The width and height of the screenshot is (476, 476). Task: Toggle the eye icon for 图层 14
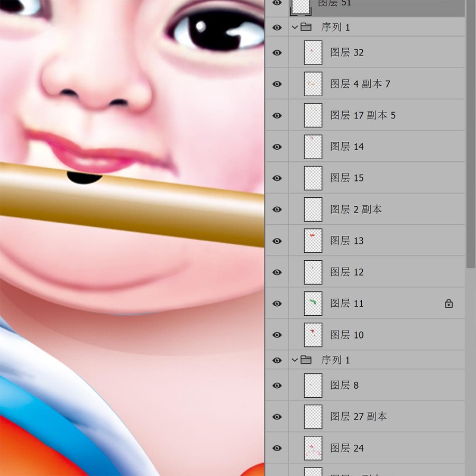pyautogui.click(x=277, y=147)
